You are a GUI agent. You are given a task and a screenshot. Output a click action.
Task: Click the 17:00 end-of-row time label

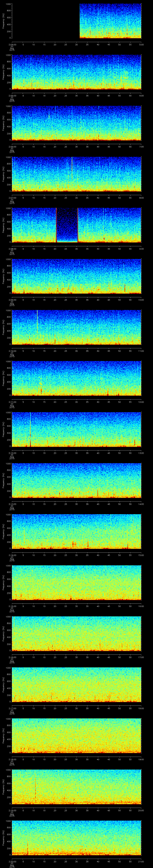click(x=141, y=657)
